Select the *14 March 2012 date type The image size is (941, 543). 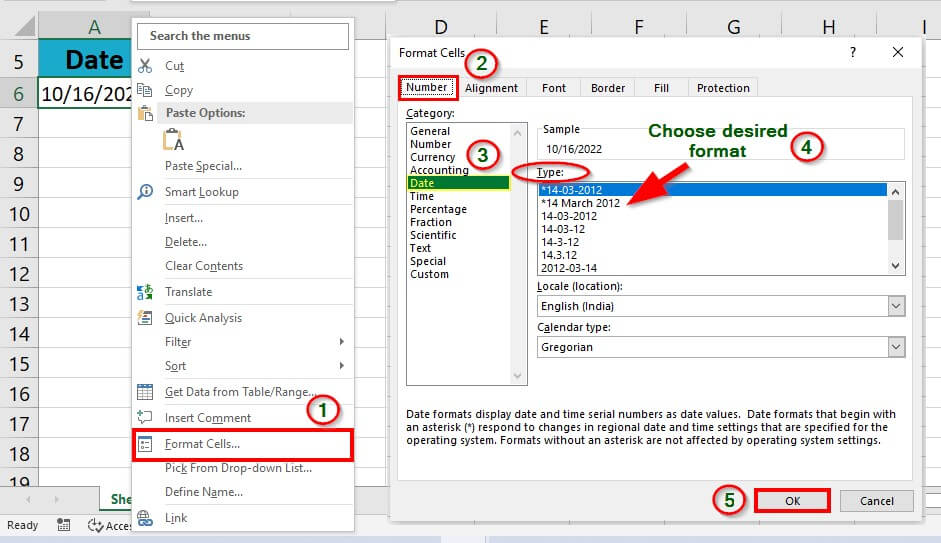tap(712, 203)
